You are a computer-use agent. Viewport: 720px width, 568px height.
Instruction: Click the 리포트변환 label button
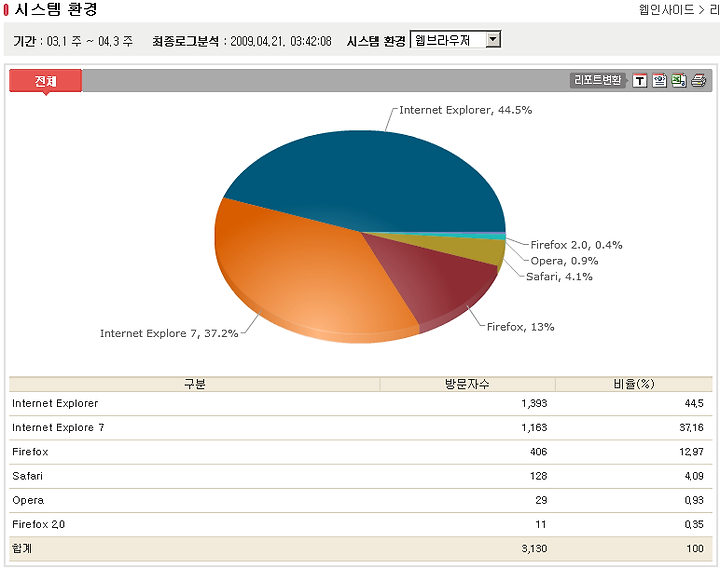pos(598,80)
